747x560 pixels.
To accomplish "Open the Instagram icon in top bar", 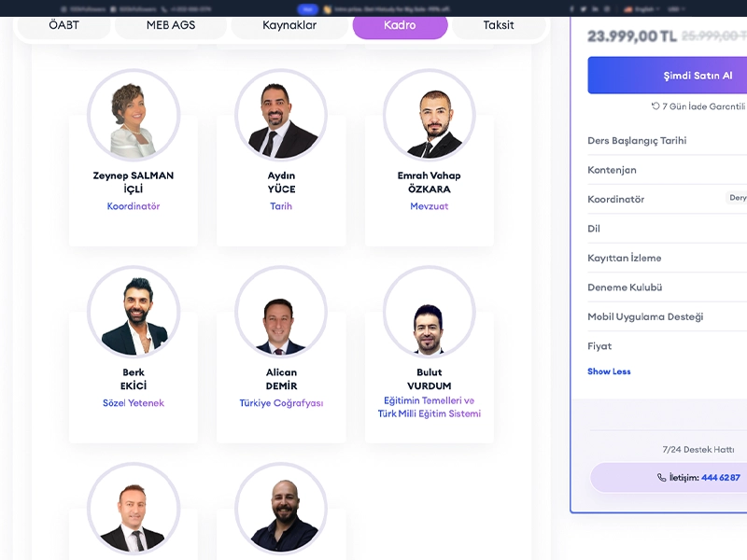I will [608, 9].
